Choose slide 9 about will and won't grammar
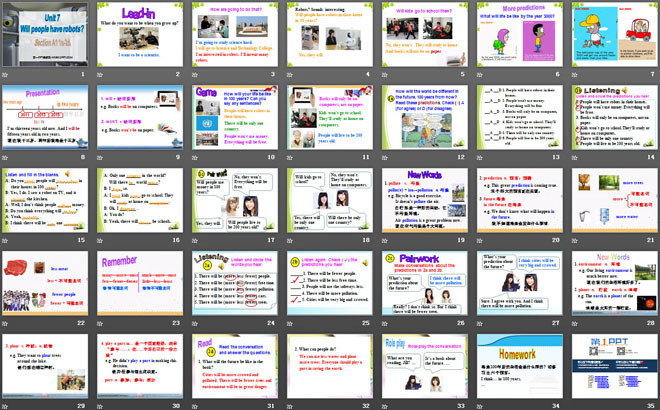The height and width of the screenshot is (410, 660). (140, 117)
